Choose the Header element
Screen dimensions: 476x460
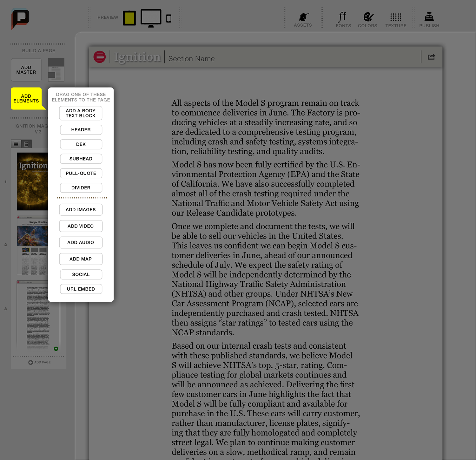(81, 130)
